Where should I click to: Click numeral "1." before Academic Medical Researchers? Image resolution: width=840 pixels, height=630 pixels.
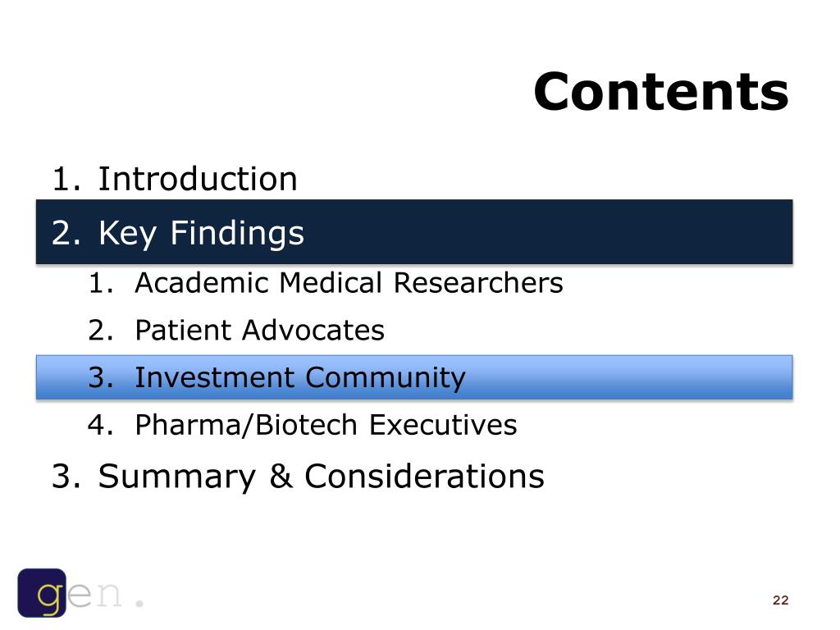pyautogui.click(x=101, y=283)
